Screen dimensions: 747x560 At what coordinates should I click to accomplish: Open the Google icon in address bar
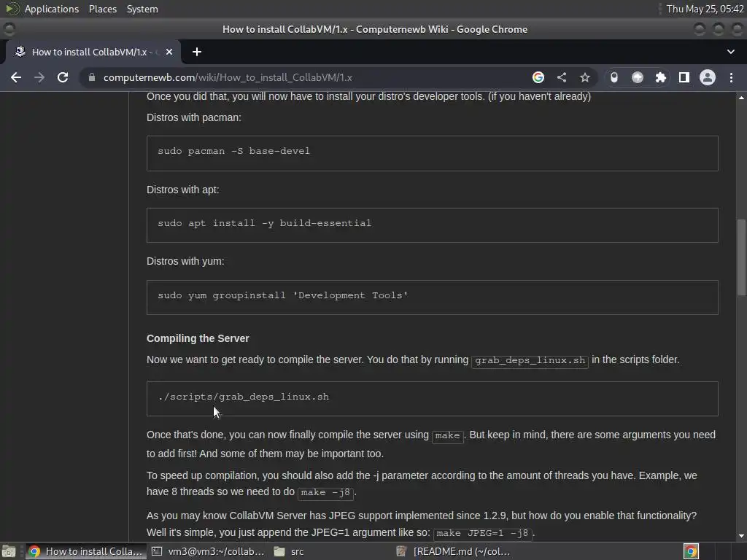pyautogui.click(x=538, y=77)
